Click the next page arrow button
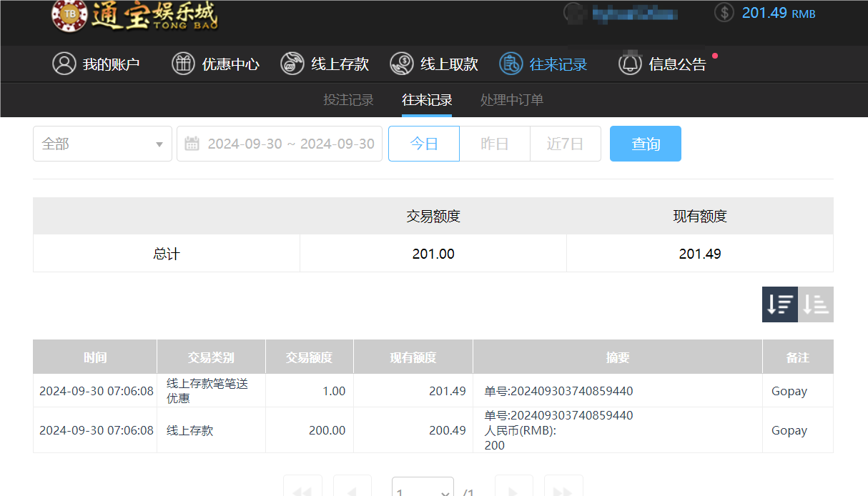The height and width of the screenshot is (496, 868). (513, 490)
